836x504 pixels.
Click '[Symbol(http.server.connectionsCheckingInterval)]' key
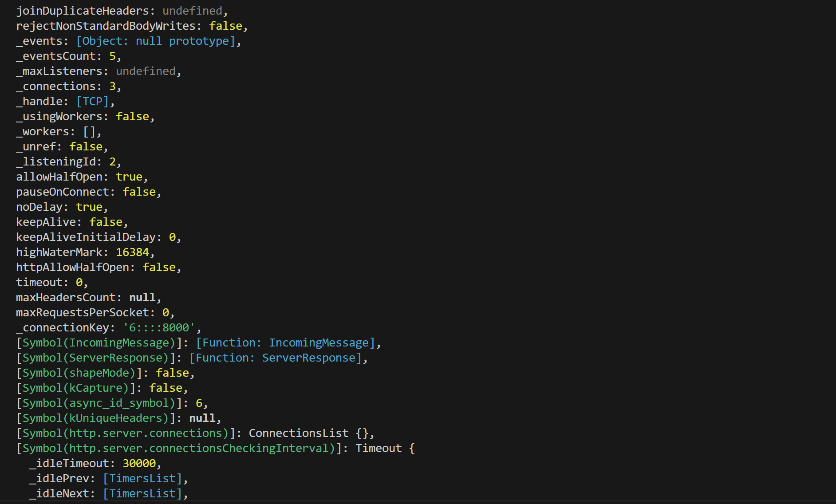179,449
